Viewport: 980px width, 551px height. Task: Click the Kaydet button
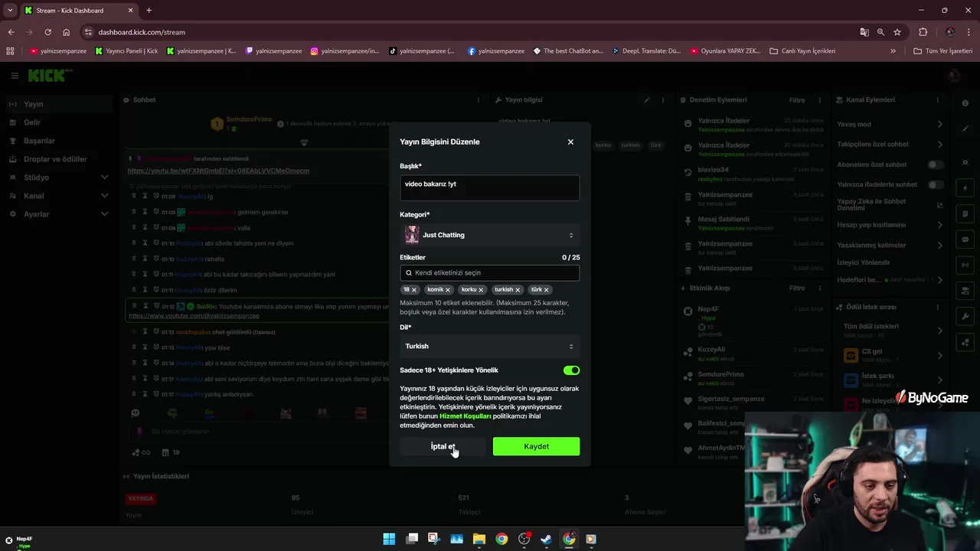pyautogui.click(x=536, y=446)
